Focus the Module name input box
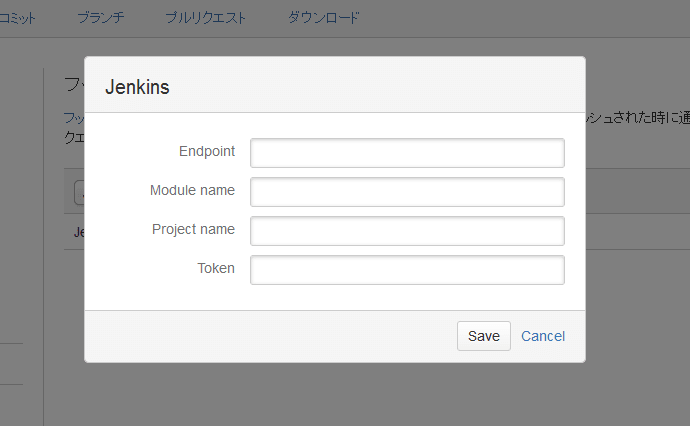690x426 pixels. click(407, 192)
